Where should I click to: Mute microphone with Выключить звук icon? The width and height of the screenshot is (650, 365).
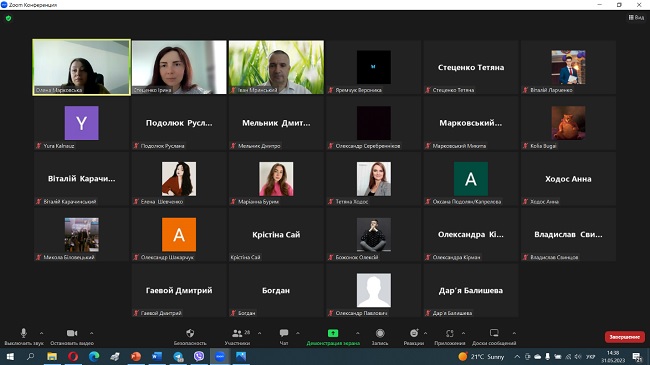pos(24,333)
